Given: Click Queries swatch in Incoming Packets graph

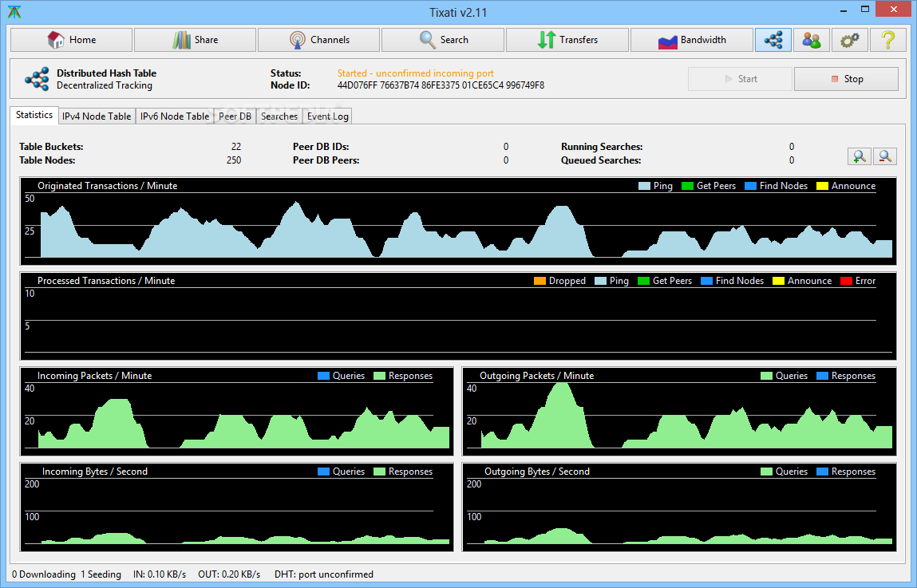Looking at the screenshot, I should pos(323,376).
